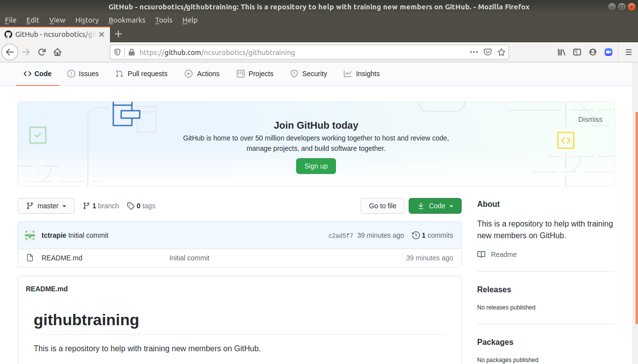Open the README.md file link
Screen dimensions: 638x364
pyautogui.click(x=62, y=258)
